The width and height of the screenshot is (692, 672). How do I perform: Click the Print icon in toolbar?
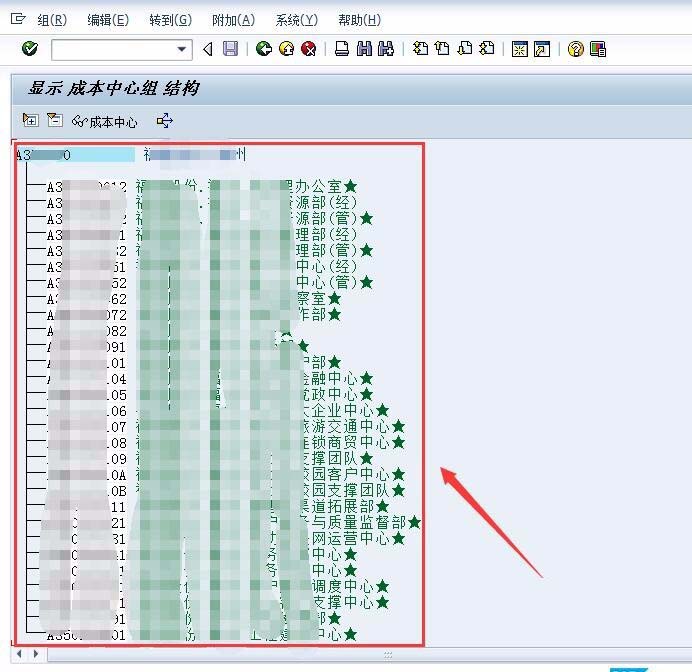tap(342, 49)
